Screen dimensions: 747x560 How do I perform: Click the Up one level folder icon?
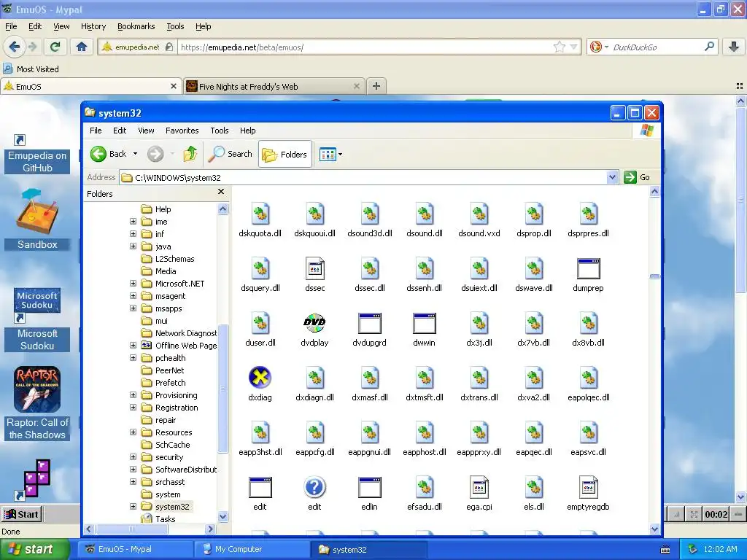(190, 154)
